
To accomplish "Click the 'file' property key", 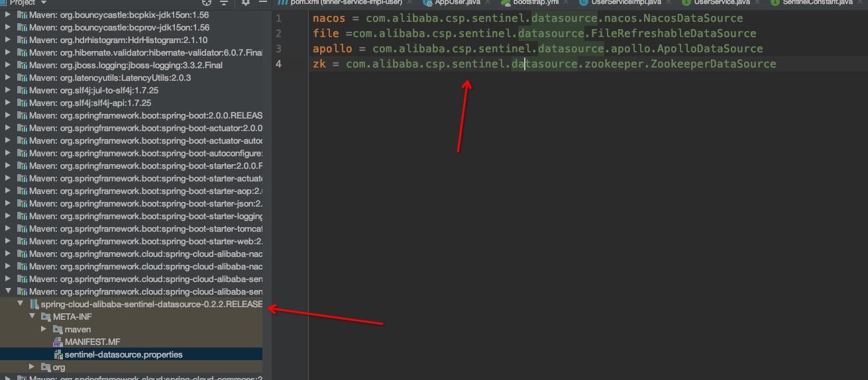I will point(325,34).
